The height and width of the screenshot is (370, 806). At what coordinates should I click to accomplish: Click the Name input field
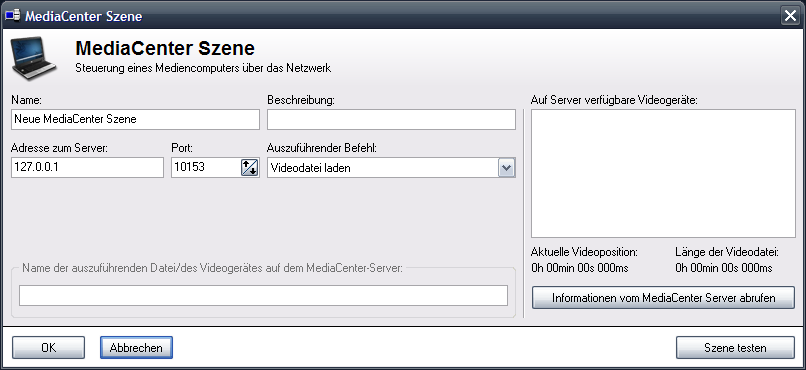click(x=135, y=119)
